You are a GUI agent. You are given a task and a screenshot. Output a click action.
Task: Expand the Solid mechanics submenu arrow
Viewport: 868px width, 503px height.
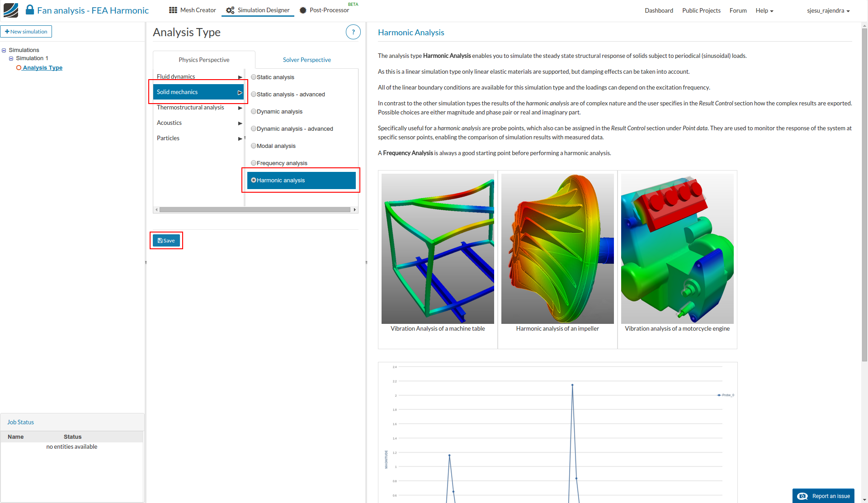point(240,92)
